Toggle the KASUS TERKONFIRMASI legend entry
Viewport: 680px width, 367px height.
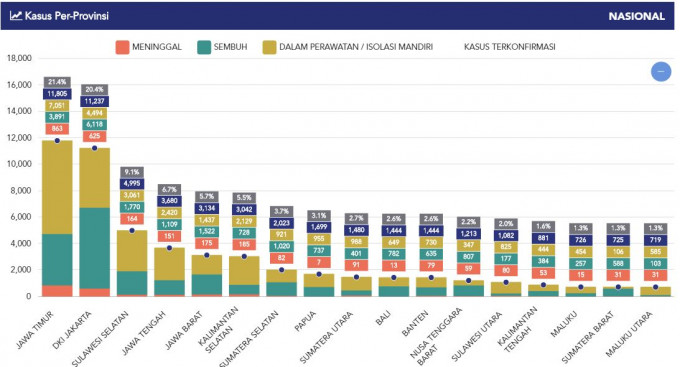tap(510, 47)
